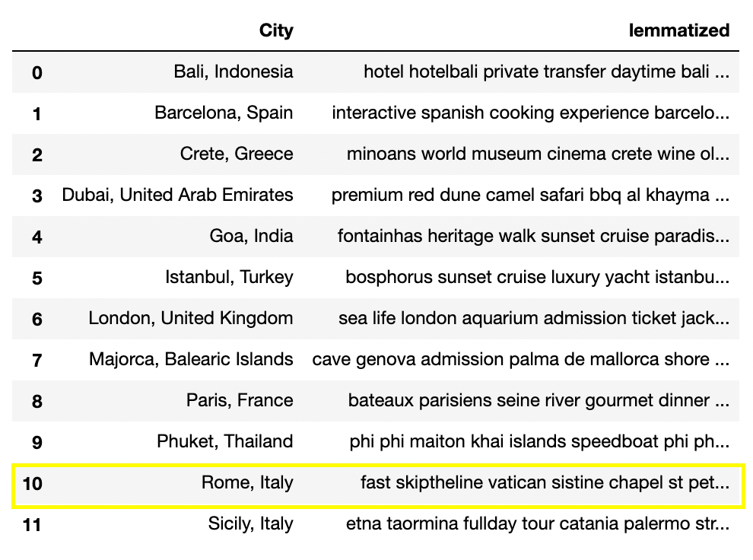Click the City column header

click(275, 30)
